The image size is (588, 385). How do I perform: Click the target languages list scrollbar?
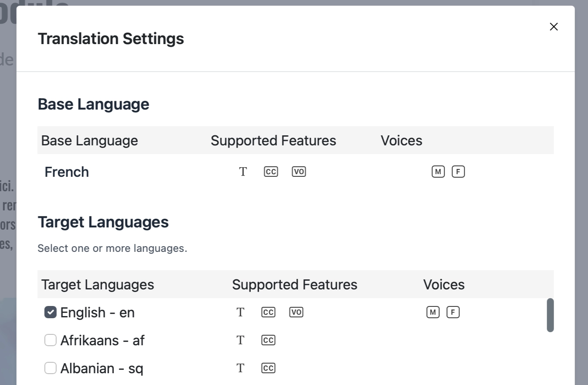tap(550, 315)
